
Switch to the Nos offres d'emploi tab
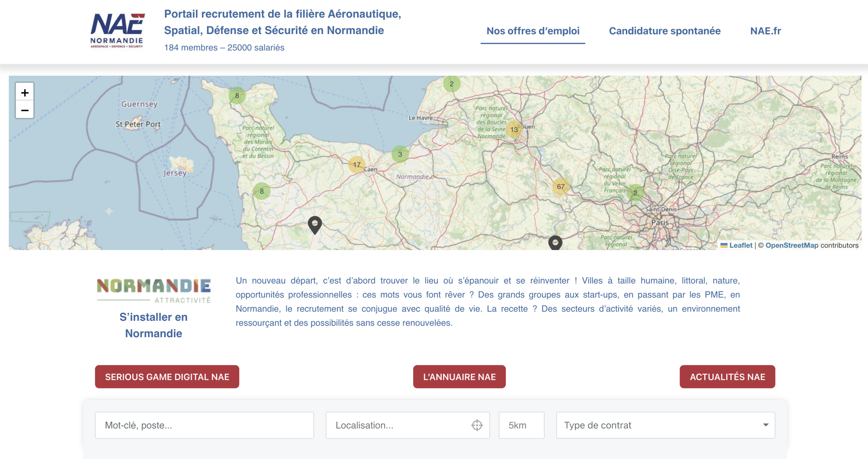[533, 31]
